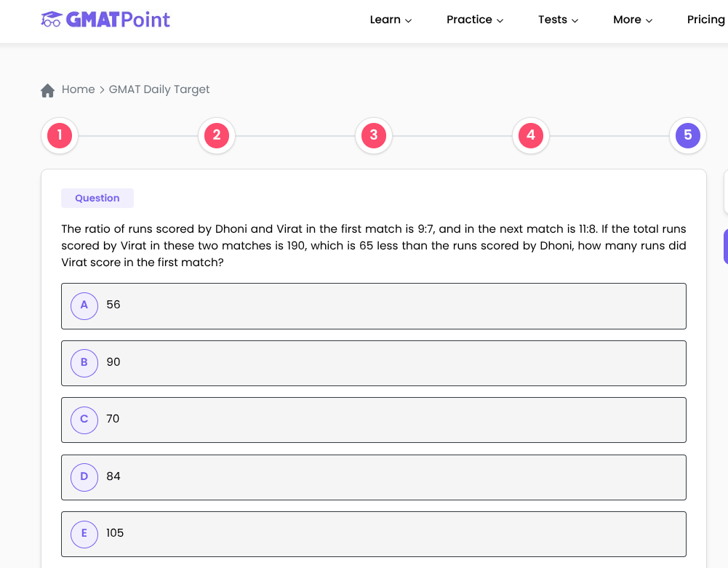Click the GMATPoint logo
The width and height of the screenshot is (728, 568).
pyautogui.click(x=105, y=20)
